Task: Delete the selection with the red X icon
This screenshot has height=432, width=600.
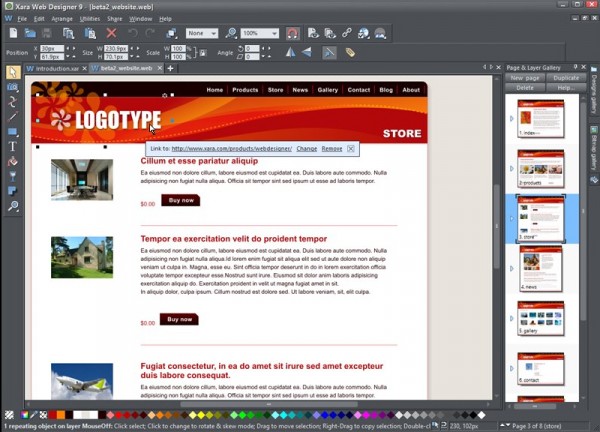Action: pos(111,33)
